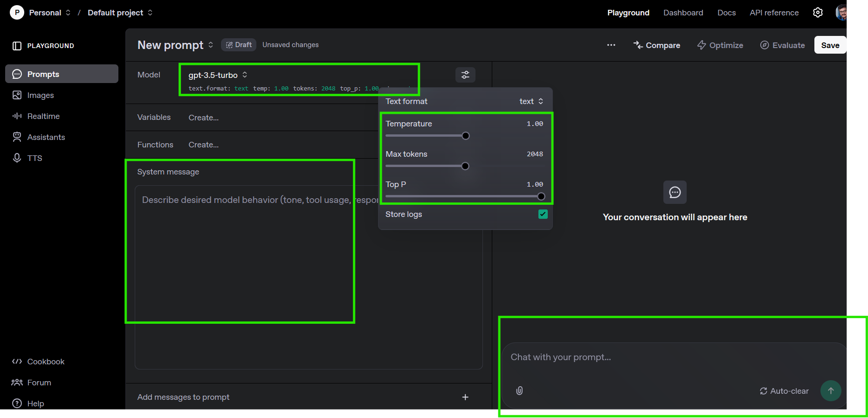Uncheck the Store logs checkbox
Screen dimensions: 868x418
(x=543, y=214)
